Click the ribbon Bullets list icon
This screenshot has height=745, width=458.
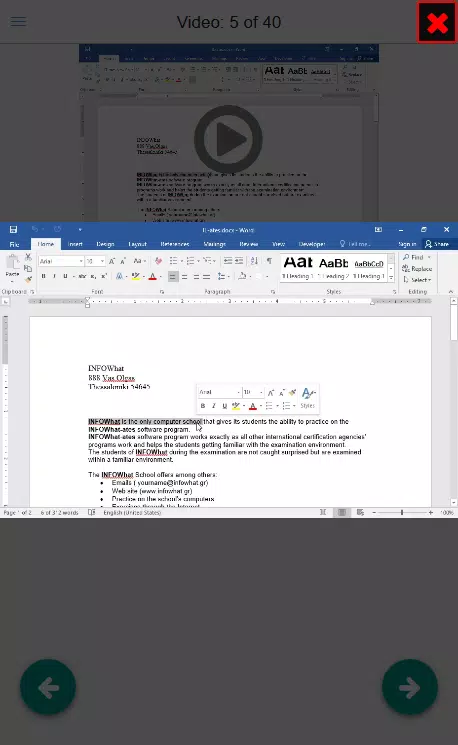pyautogui.click(x=173, y=261)
